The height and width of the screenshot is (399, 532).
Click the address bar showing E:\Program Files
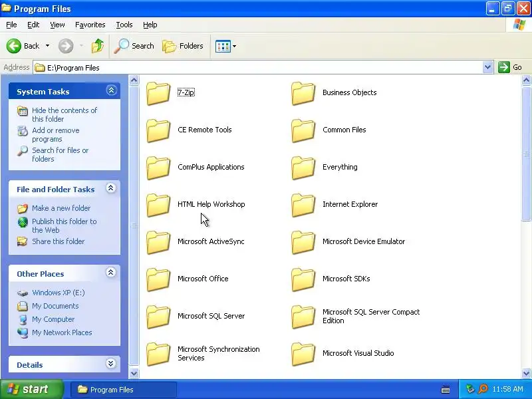(x=258, y=68)
